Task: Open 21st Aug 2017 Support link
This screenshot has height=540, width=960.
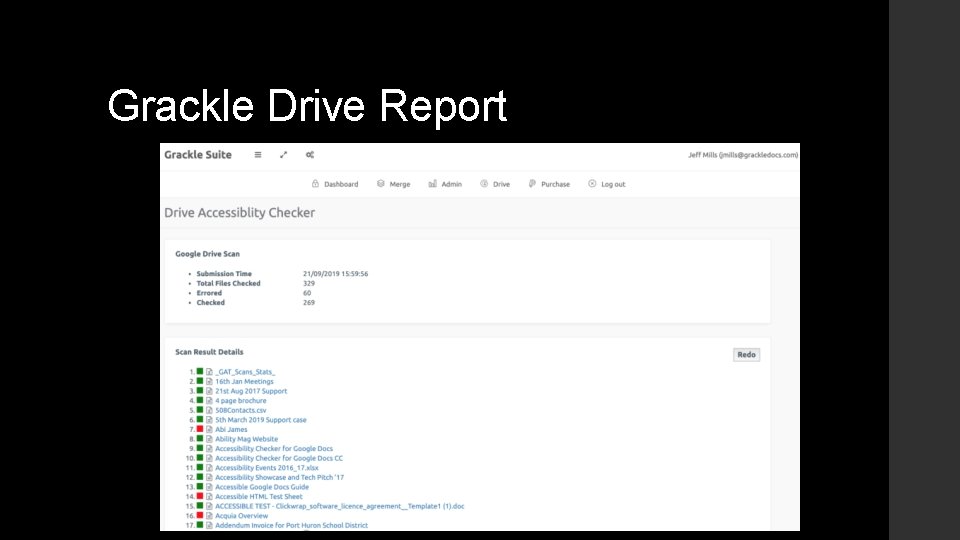Action: click(x=251, y=391)
